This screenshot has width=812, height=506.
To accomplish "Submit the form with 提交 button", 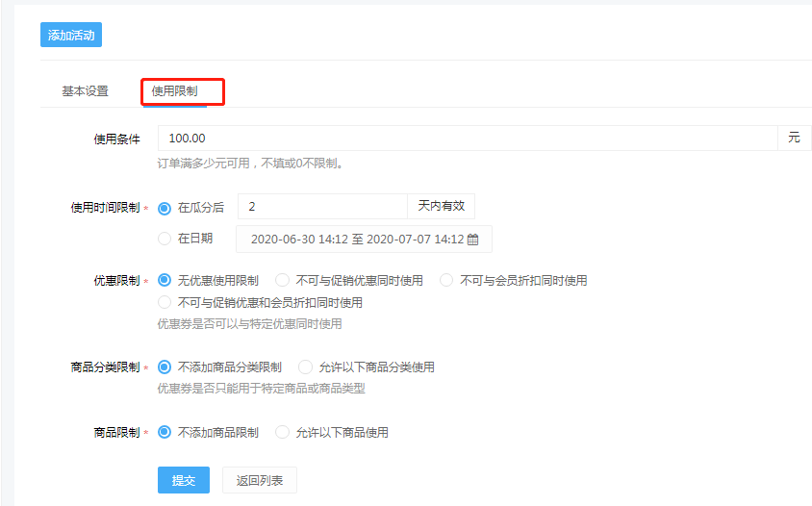I will (x=184, y=480).
